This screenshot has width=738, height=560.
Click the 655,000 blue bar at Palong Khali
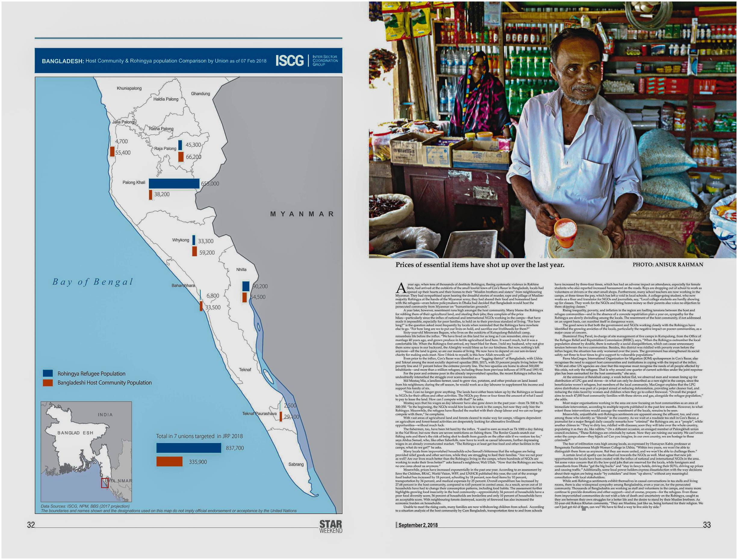(174, 184)
